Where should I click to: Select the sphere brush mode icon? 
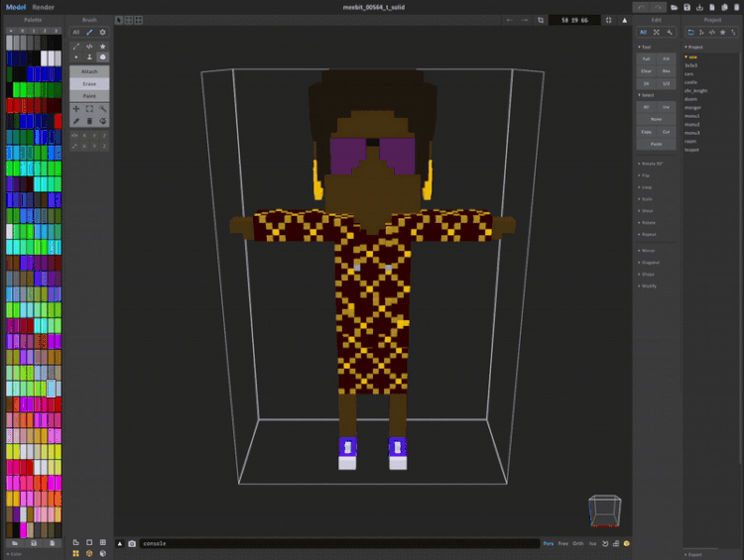[102, 56]
